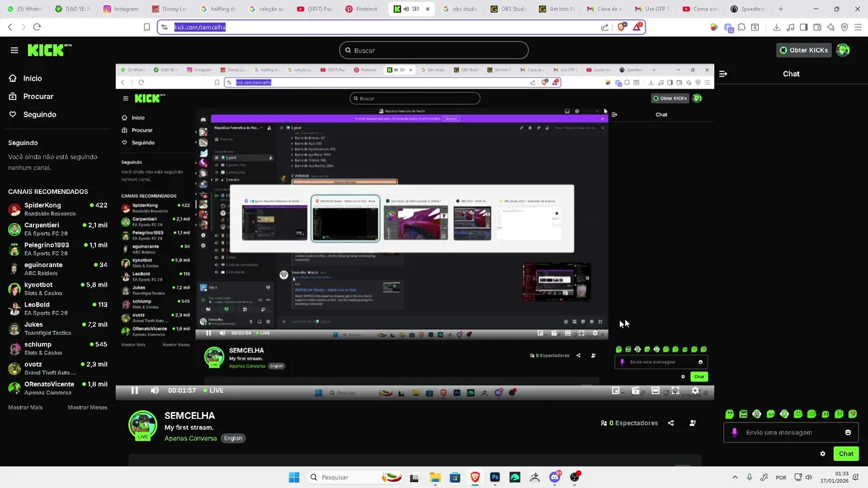
Task: Reload the page
Action: pos(37,27)
